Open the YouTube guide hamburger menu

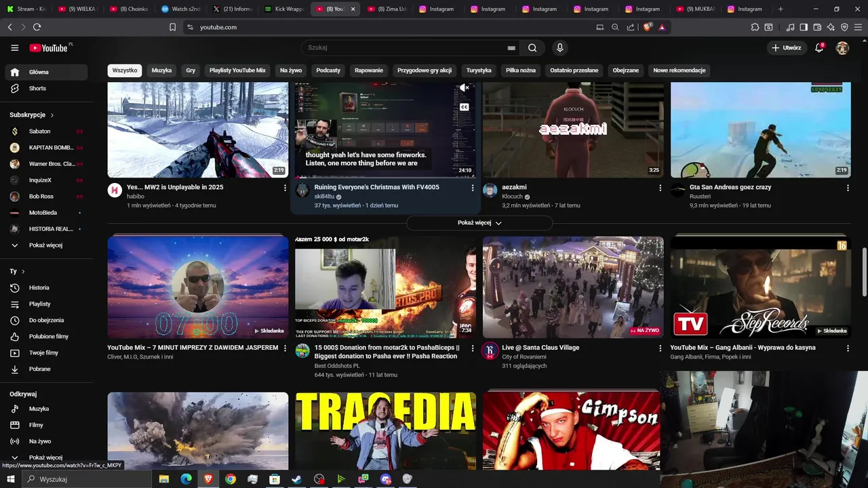point(14,48)
